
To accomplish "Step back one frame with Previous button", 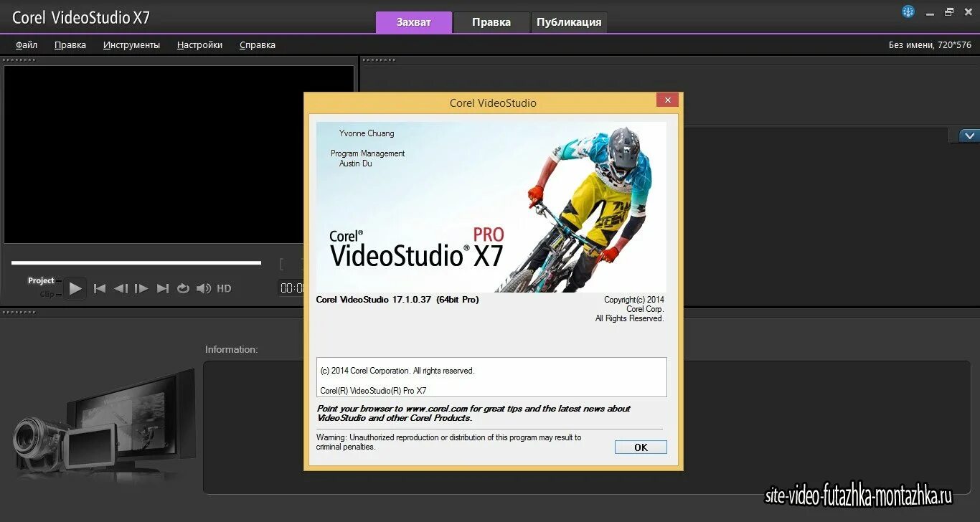I will coord(121,288).
